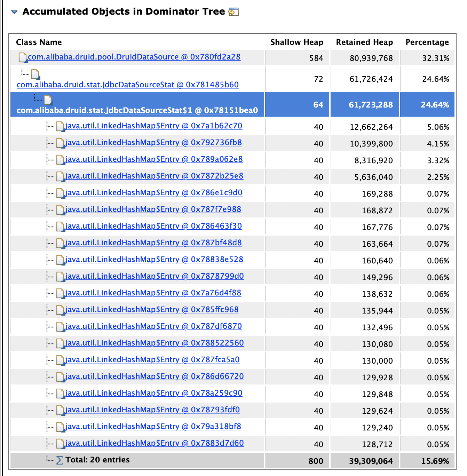Open LinkedHashMap$Entry @ 0x7a76d4f88 link
Image resolution: width=467 pixels, height=476 pixels.
[x=153, y=293]
